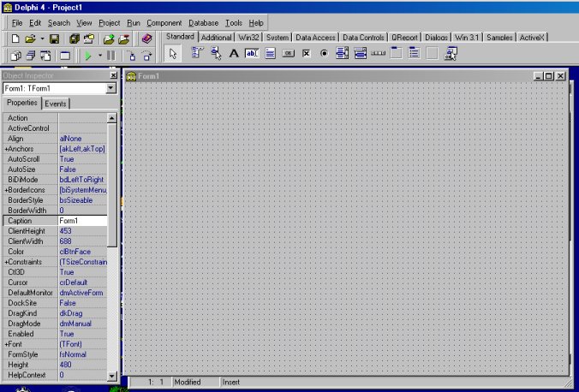Click the Open file folder icon
Image resolution: width=579 pixels, height=392 pixels.
click(x=30, y=39)
